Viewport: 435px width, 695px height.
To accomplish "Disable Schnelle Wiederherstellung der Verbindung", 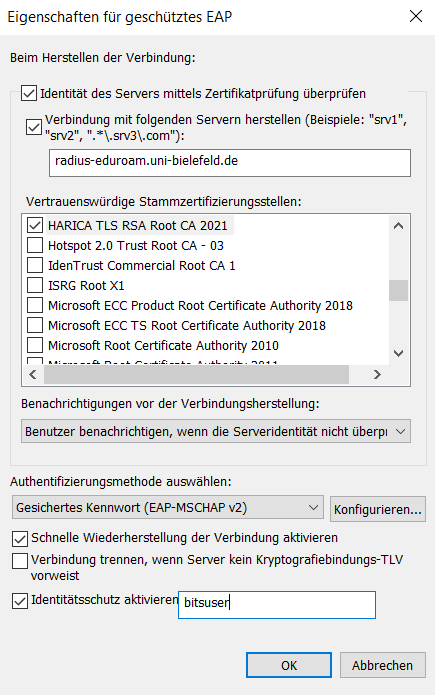I will (20, 539).
